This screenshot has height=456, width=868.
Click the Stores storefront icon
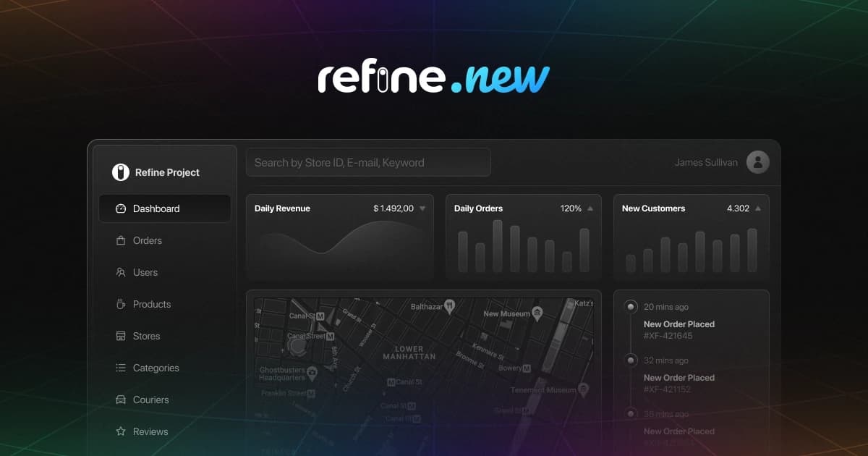(x=120, y=336)
